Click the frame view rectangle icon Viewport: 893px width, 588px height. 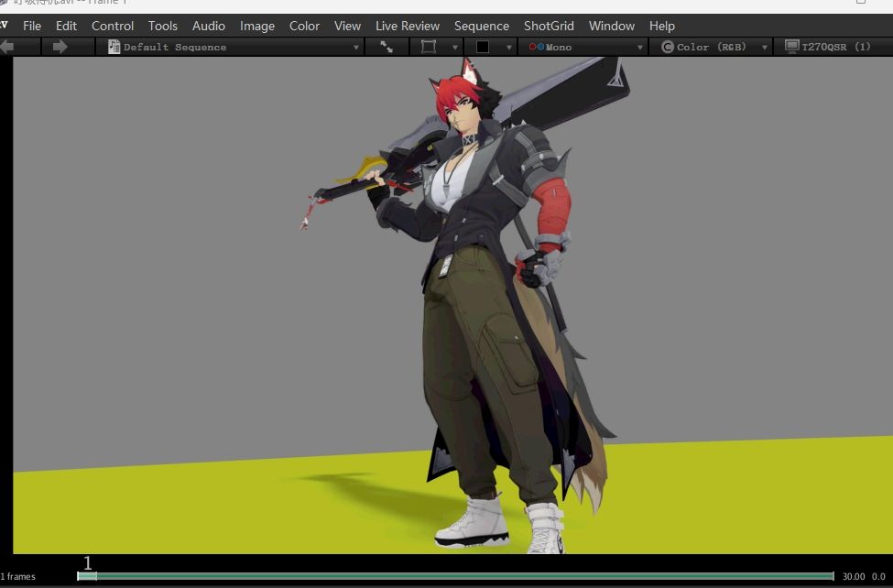[x=429, y=47]
